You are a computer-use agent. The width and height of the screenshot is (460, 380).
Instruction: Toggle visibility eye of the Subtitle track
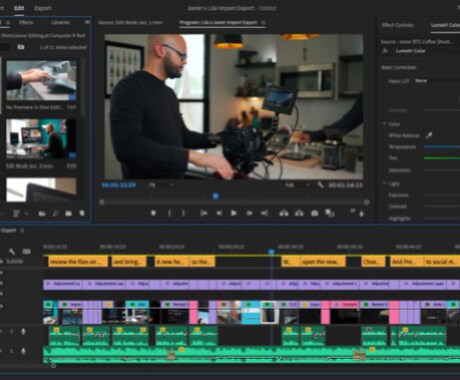coord(1,262)
